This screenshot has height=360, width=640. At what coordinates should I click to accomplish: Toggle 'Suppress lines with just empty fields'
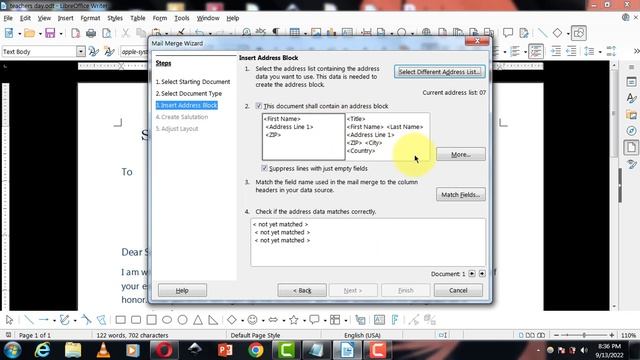click(x=264, y=168)
